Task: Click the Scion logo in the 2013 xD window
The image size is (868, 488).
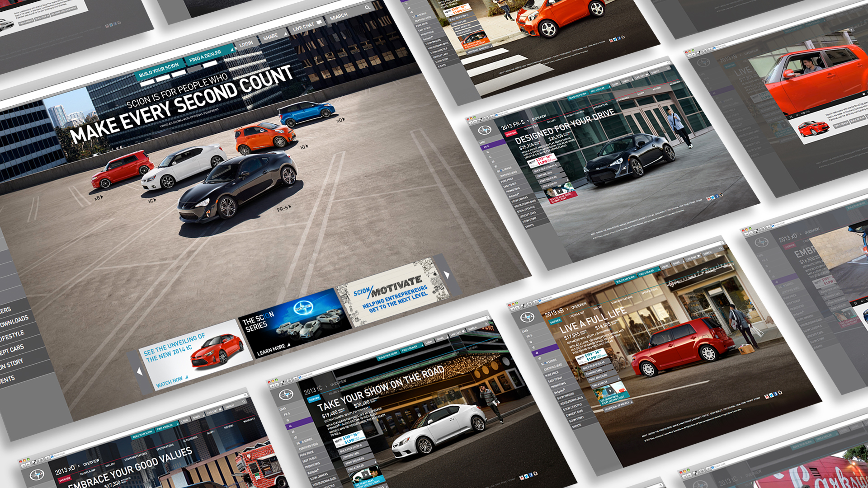Action: point(37,474)
